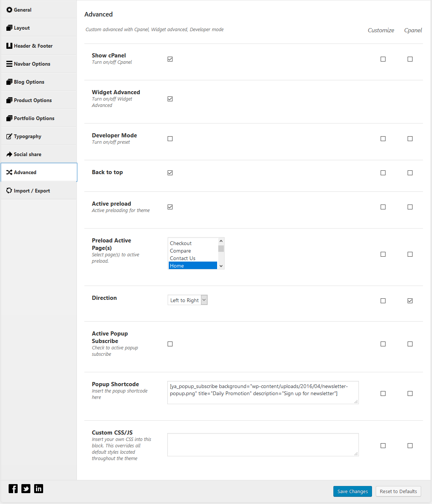Screen dimensions: 432x504
Task: Open Twitter icon in footer
Action: (x=26, y=488)
